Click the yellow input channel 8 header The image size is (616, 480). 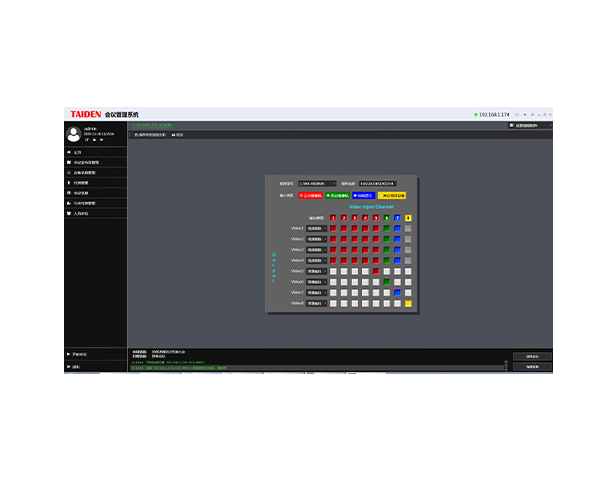408,217
